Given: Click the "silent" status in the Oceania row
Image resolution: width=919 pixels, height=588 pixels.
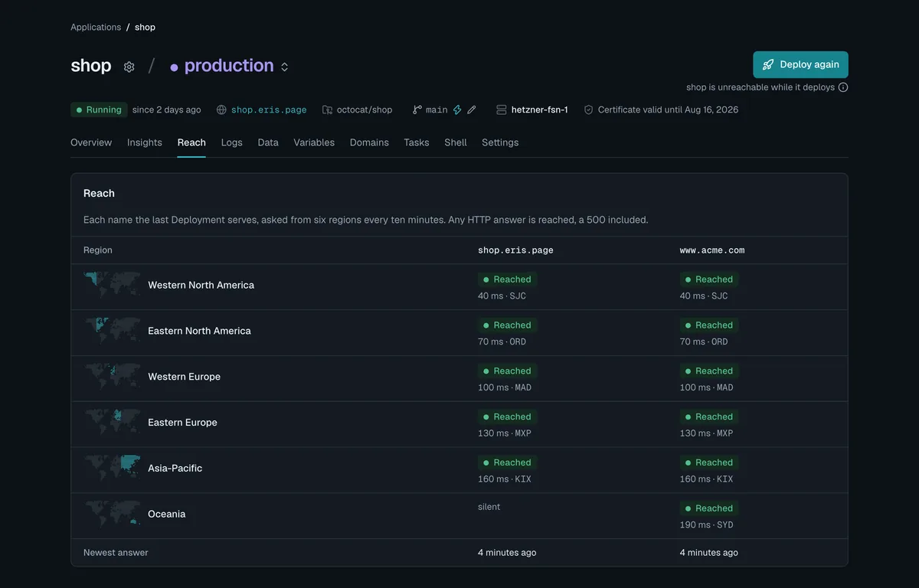Looking at the screenshot, I should [x=489, y=507].
